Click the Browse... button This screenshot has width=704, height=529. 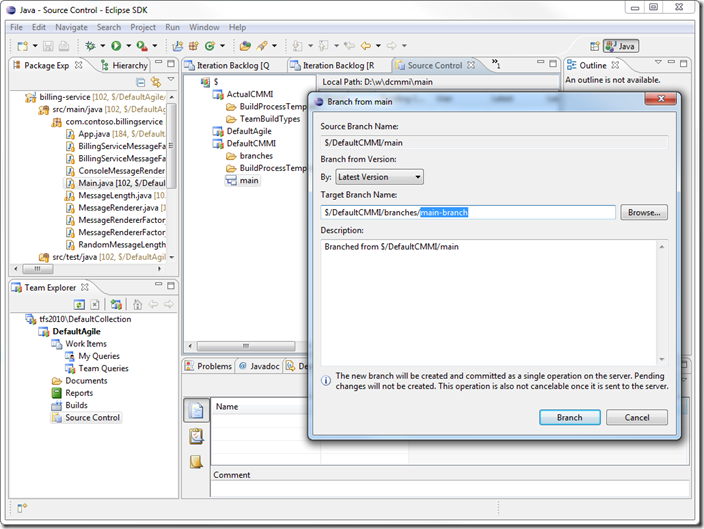point(644,212)
